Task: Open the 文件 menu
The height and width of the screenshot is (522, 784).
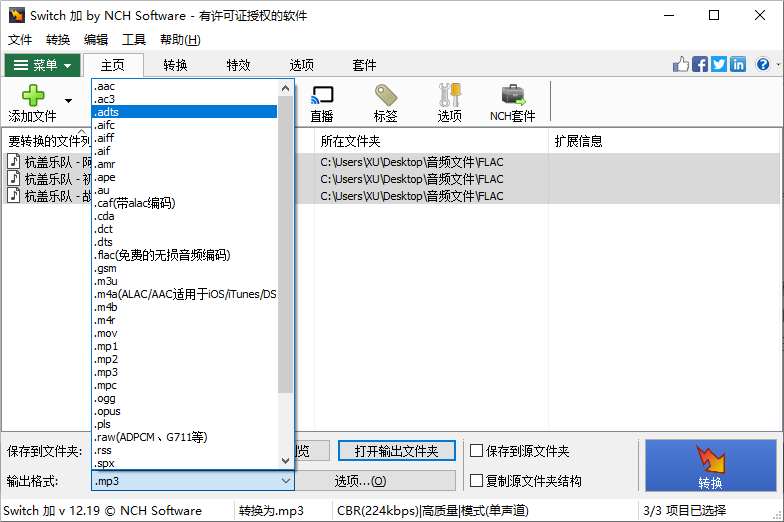Action: click(20, 40)
